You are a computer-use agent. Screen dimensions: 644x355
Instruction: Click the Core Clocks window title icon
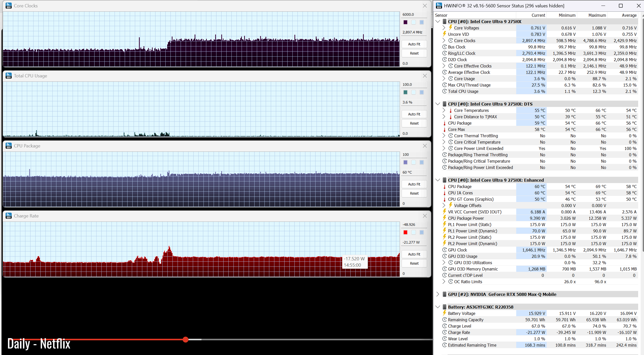pos(9,6)
